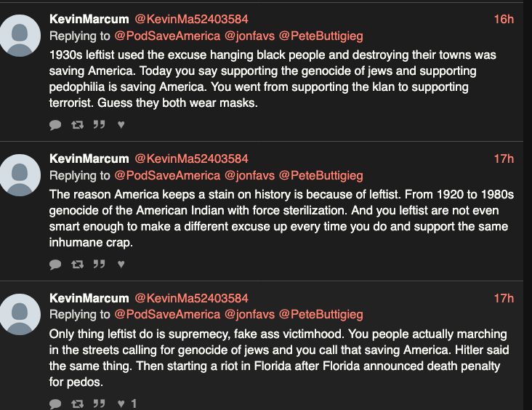Quote the third tweet ending 'for pedos'
The width and height of the screenshot is (532, 410).
pyautogui.click(x=99, y=403)
